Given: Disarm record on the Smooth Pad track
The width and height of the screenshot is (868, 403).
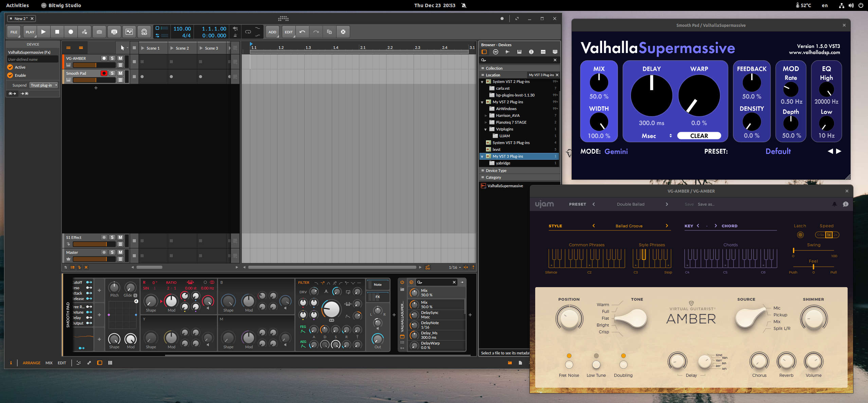Looking at the screenshot, I should (104, 73).
